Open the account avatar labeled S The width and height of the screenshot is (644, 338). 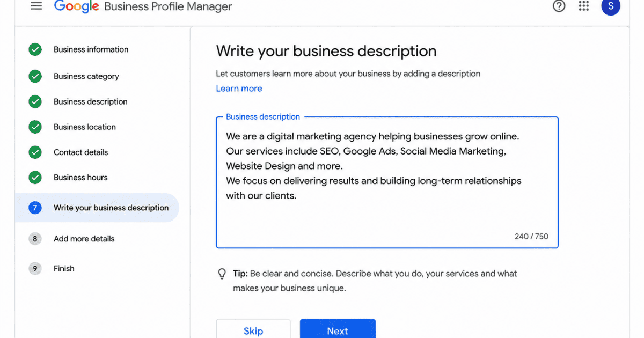click(x=611, y=6)
